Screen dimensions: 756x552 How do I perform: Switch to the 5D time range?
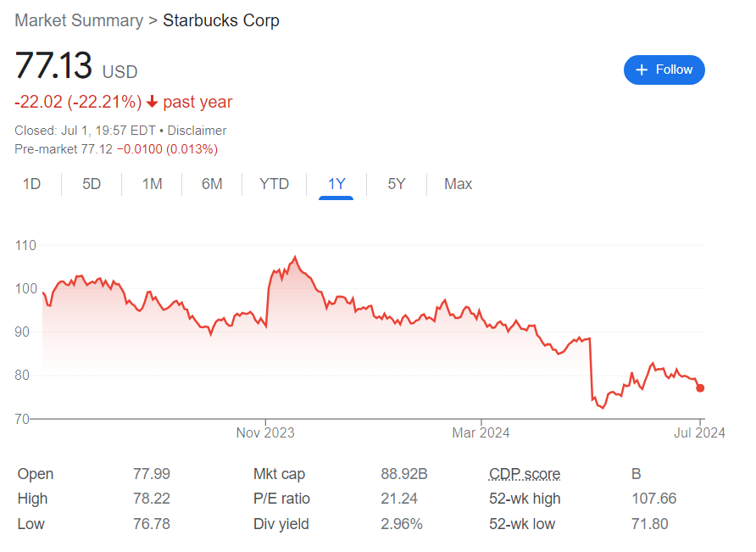coord(92,184)
